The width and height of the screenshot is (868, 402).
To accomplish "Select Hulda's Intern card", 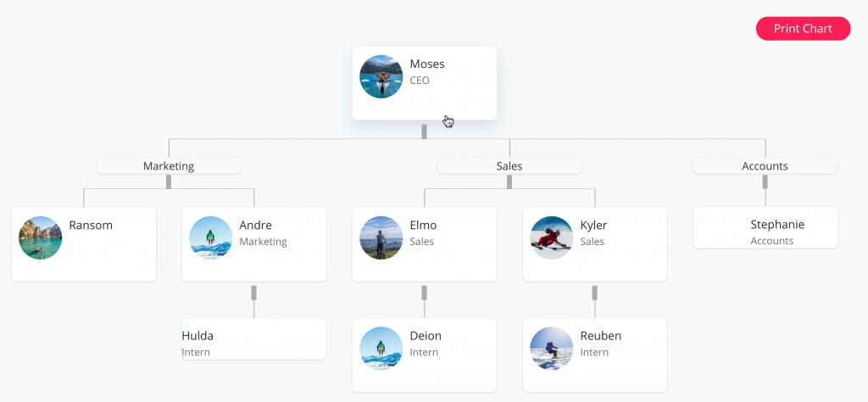I will 253,340.
